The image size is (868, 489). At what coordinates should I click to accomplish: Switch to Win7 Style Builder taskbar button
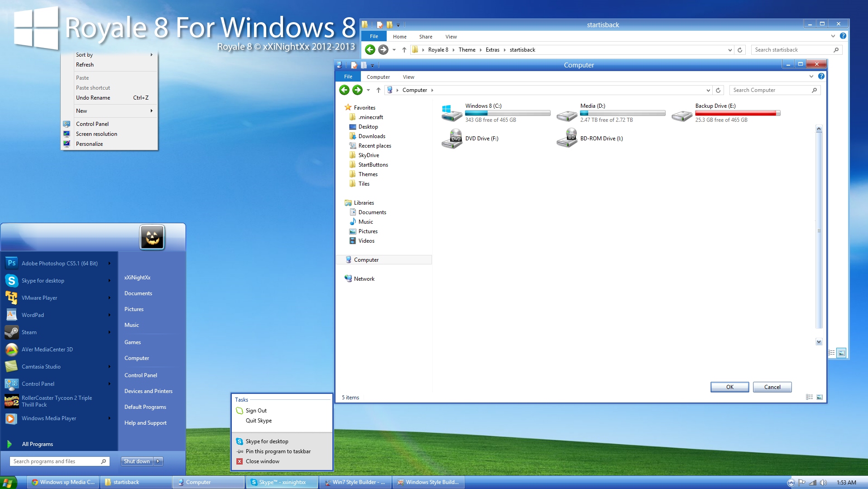(355, 482)
